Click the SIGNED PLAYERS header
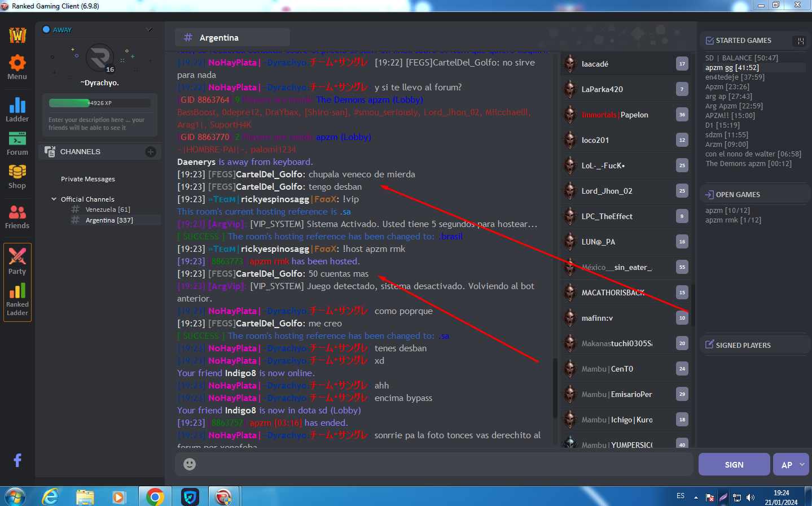 [x=743, y=345]
